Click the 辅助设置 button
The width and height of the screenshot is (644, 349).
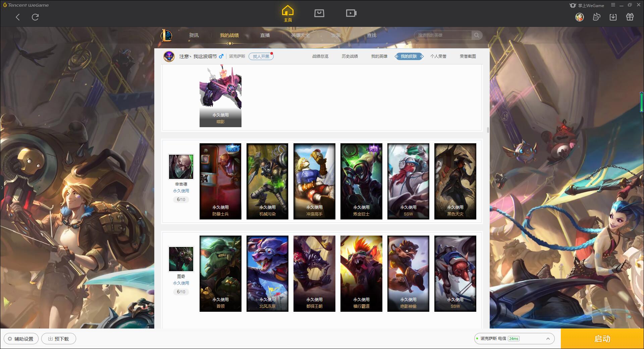click(21, 339)
